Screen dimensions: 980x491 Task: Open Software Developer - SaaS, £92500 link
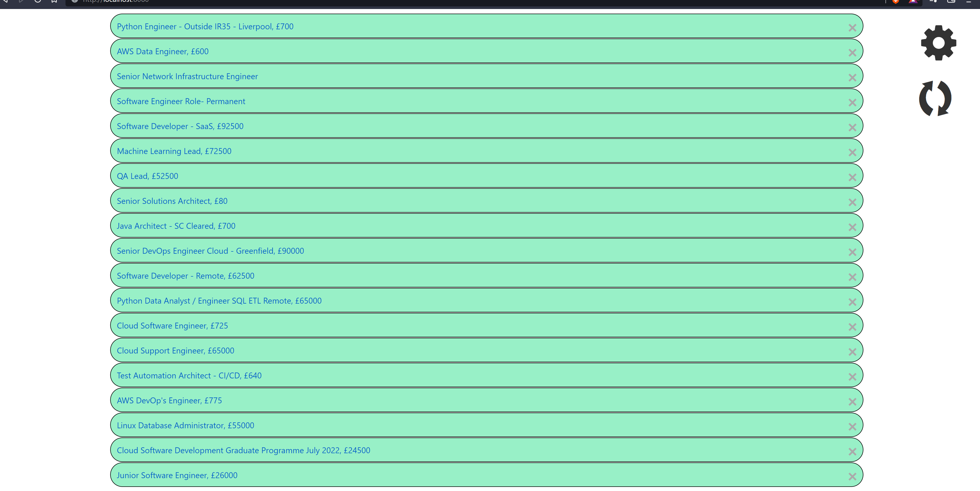(x=180, y=126)
